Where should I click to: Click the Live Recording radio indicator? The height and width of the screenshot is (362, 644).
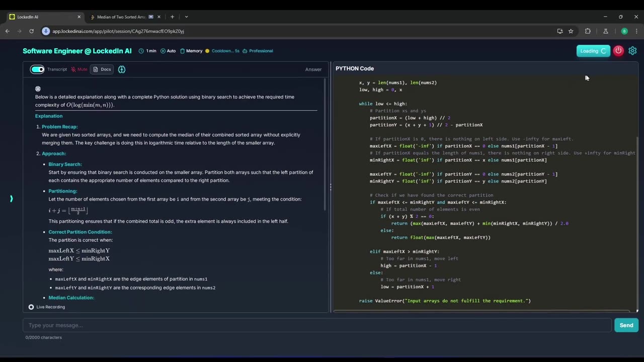tap(31, 307)
